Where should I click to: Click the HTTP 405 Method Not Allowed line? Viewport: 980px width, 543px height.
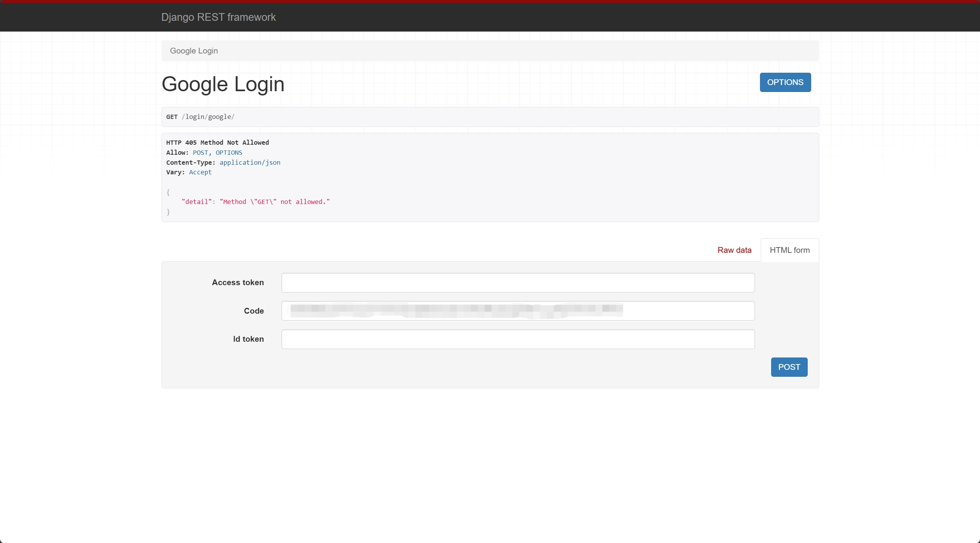(217, 142)
